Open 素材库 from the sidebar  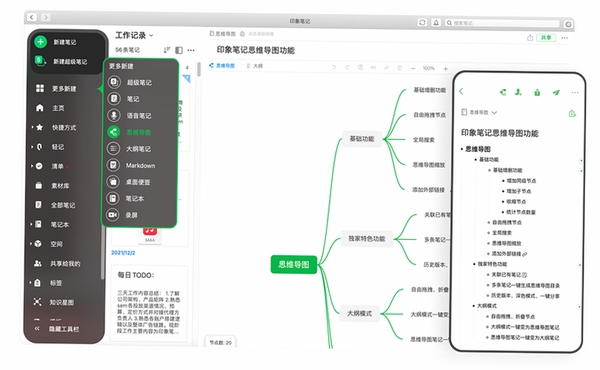click(52, 186)
